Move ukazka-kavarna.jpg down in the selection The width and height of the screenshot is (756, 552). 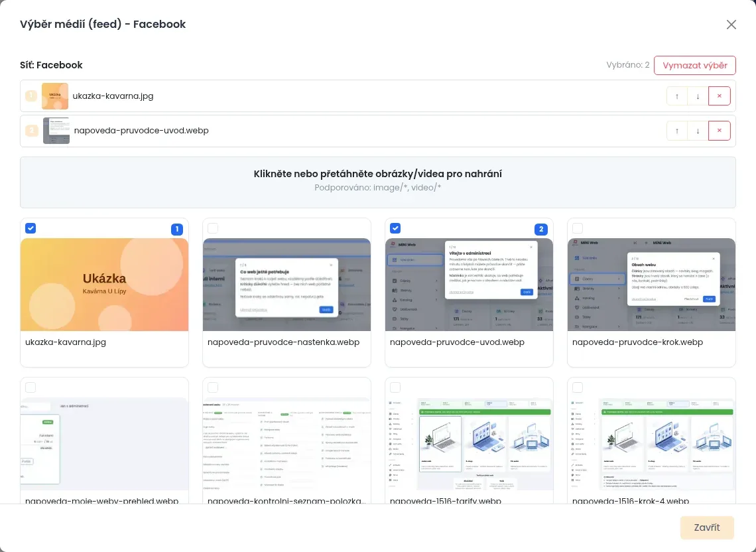[698, 96]
